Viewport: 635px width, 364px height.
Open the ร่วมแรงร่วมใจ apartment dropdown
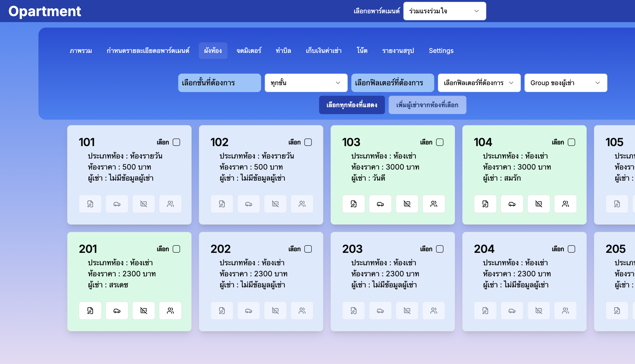click(444, 11)
